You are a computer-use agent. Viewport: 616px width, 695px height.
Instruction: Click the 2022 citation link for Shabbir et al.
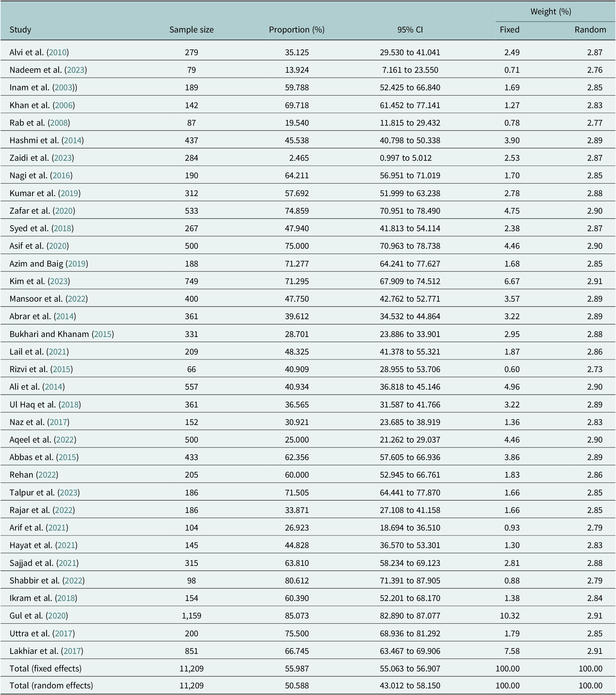(x=73, y=581)
